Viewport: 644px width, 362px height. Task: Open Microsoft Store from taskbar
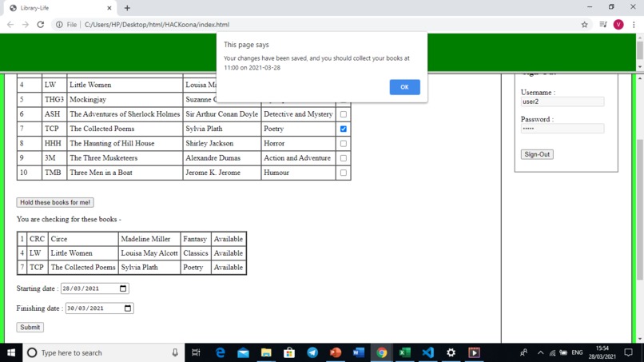tap(289, 352)
